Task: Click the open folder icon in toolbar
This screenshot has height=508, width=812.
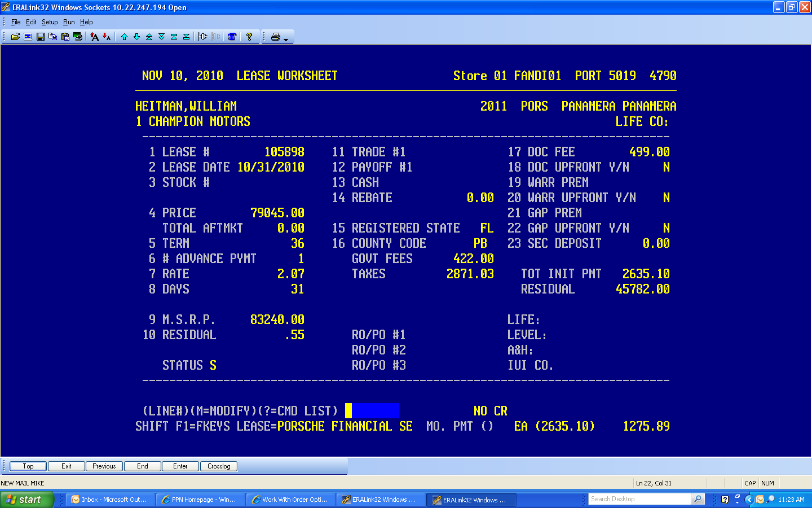Action: [x=15, y=37]
